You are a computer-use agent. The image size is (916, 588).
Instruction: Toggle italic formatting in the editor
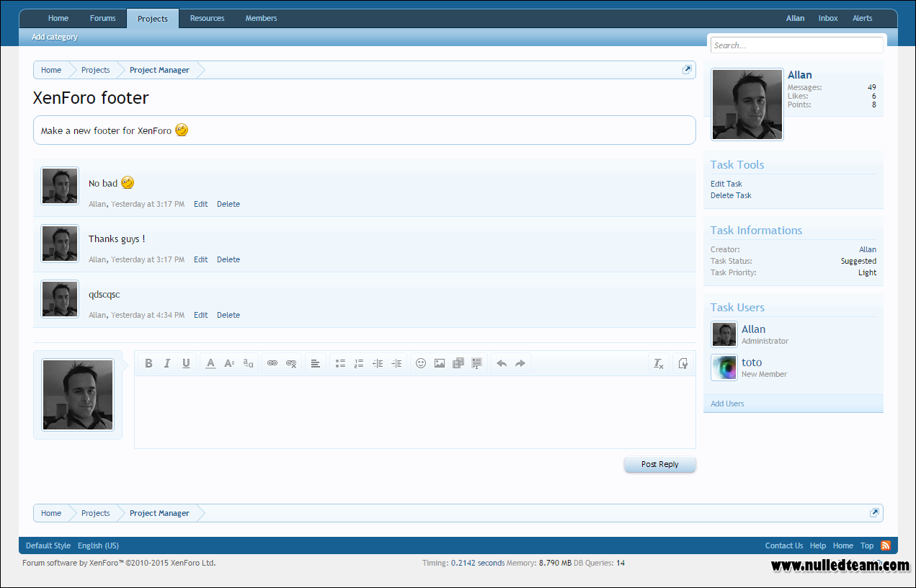[x=167, y=363]
